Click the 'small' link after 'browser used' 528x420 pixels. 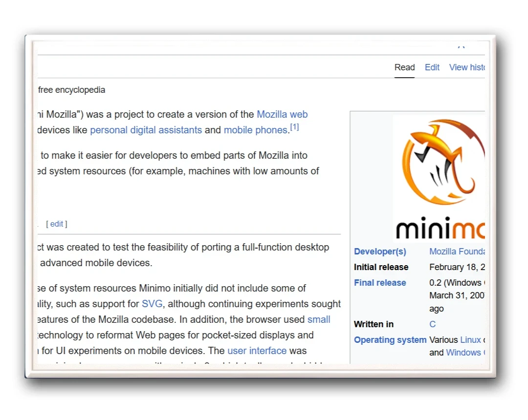[x=319, y=319]
